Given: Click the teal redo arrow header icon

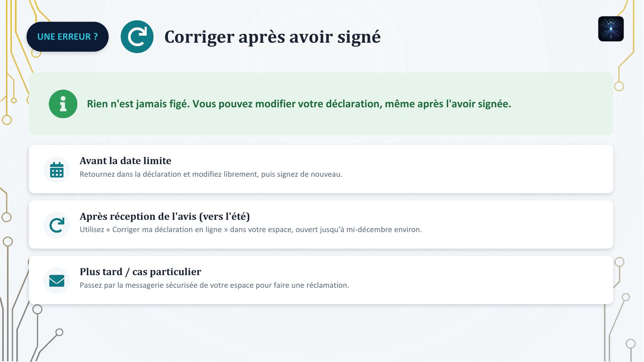Looking at the screenshot, I should tap(137, 37).
